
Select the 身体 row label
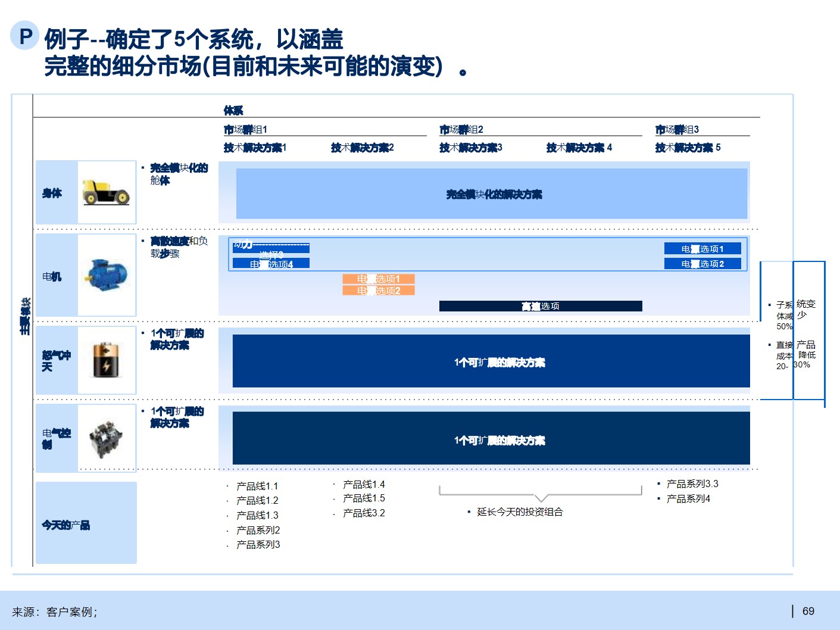click(52, 193)
